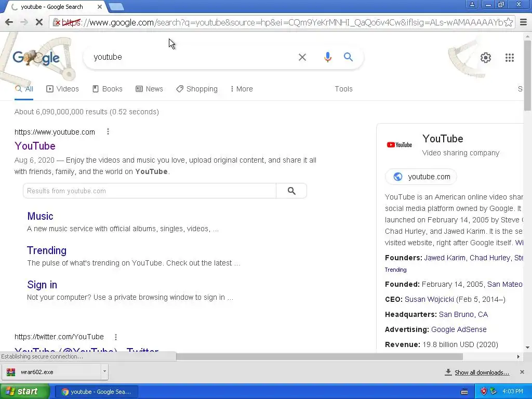The width and height of the screenshot is (532, 399).
Task: Go back using the browser back arrow
Action: (9, 22)
